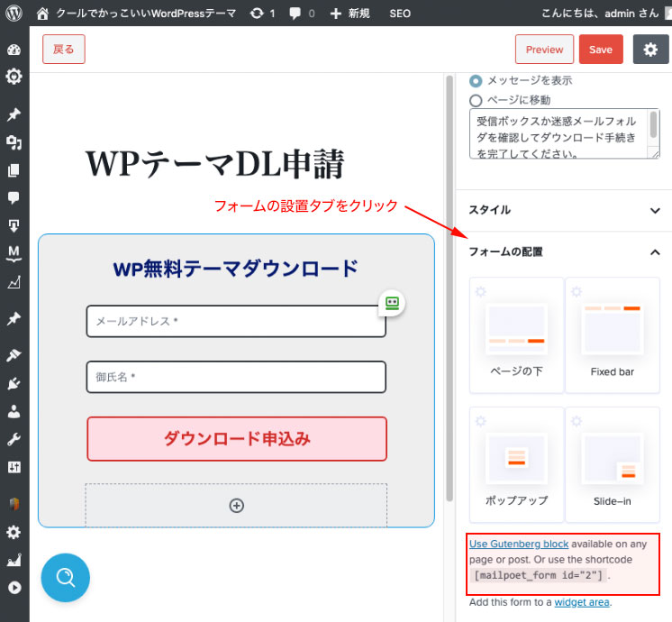The image size is (672, 622).
Task: Toggle the settings gear panel button
Action: coord(650,50)
